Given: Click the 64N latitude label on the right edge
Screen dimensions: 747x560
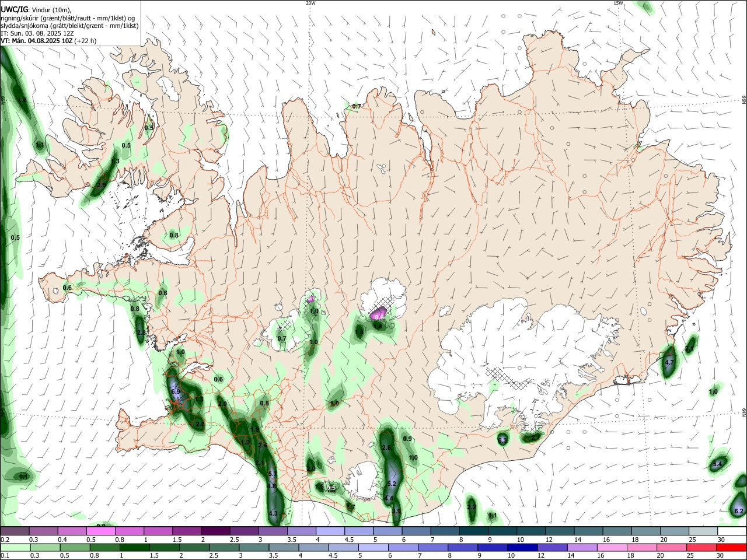Looking at the screenshot, I should [744, 412].
